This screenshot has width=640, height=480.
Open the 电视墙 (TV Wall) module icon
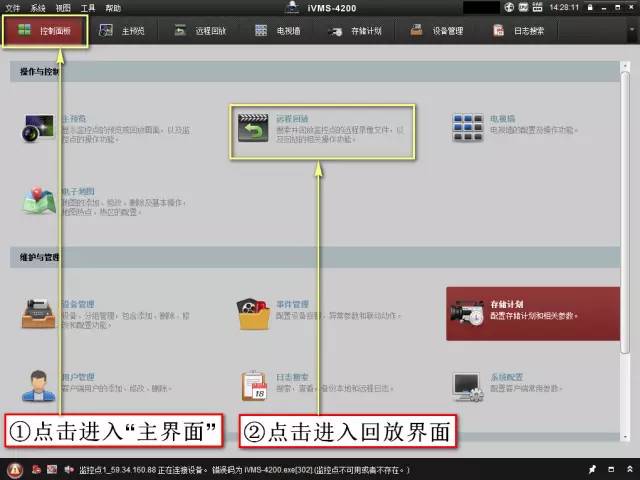click(x=468, y=129)
